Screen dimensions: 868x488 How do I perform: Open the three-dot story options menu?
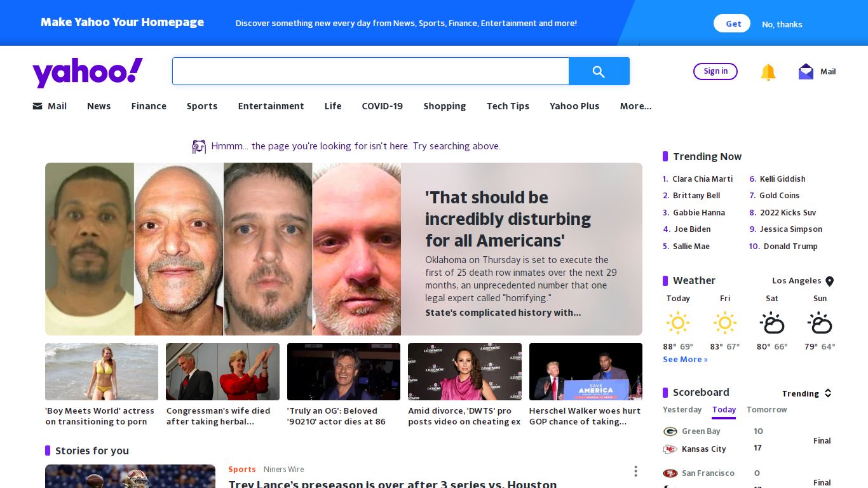(635, 471)
